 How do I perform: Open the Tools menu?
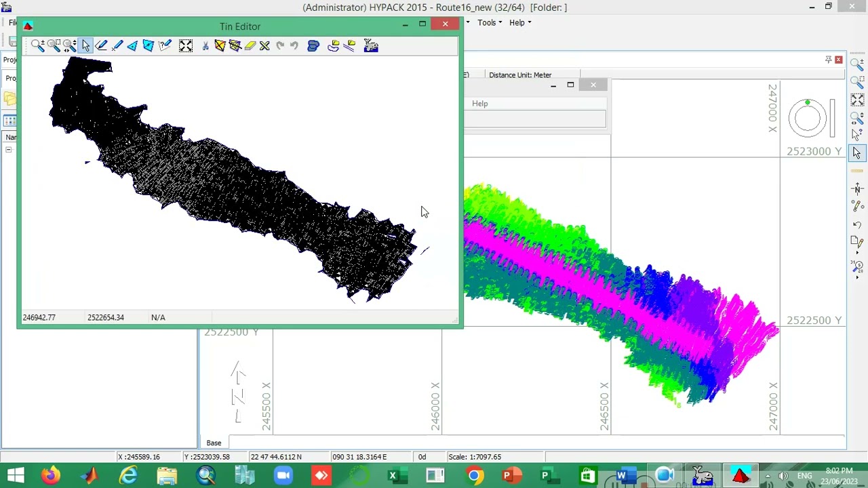pos(486,22)
